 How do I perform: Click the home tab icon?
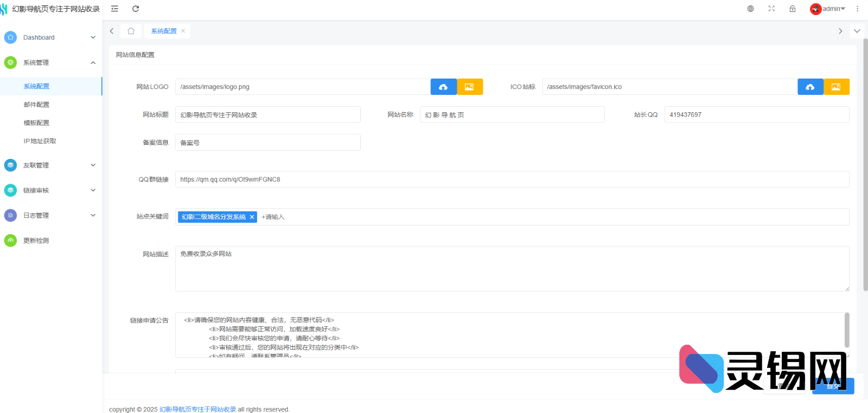coord(131,31)
